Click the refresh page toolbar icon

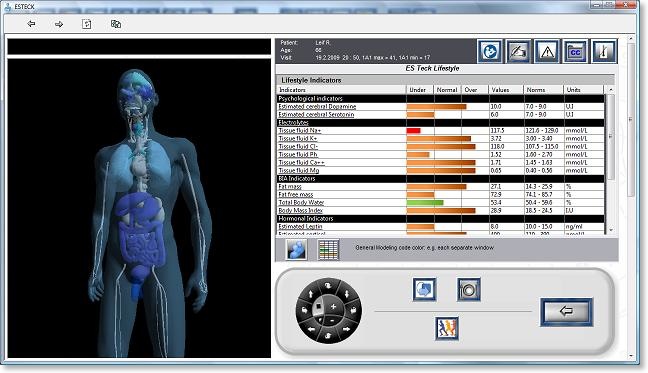click(86, 24)
